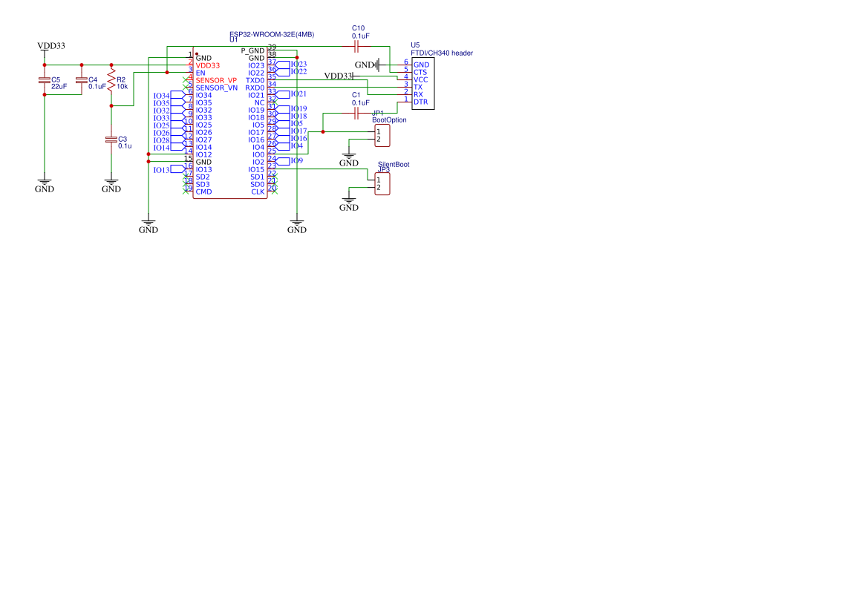Select capacitor C3 below resistor R2
Screen dimensions: 868x616
click(111, 141)
